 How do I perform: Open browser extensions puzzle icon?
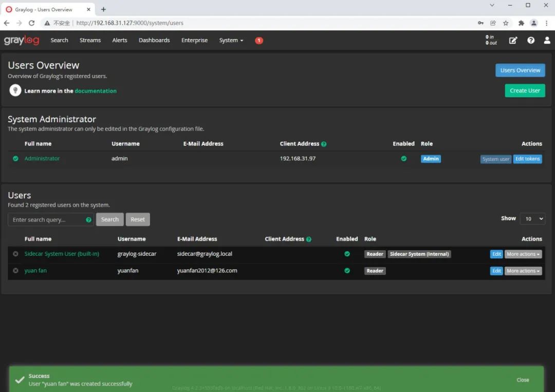(x=521, y=23)
